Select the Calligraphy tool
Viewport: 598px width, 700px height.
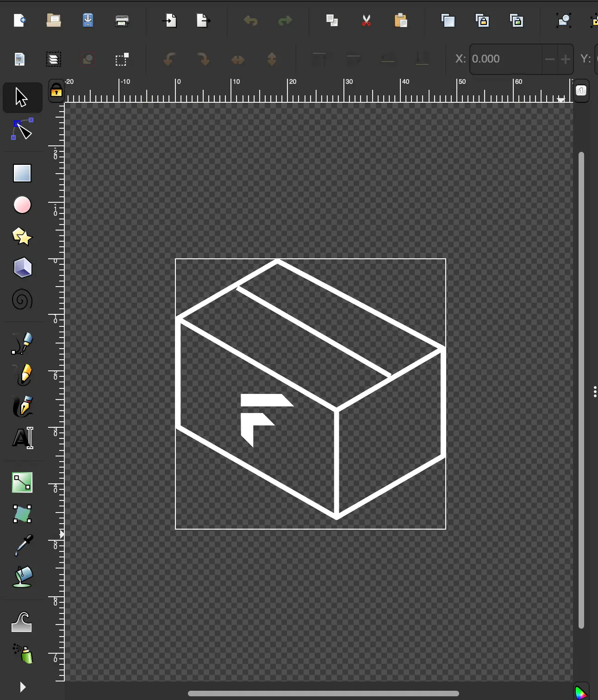point(22,407)
